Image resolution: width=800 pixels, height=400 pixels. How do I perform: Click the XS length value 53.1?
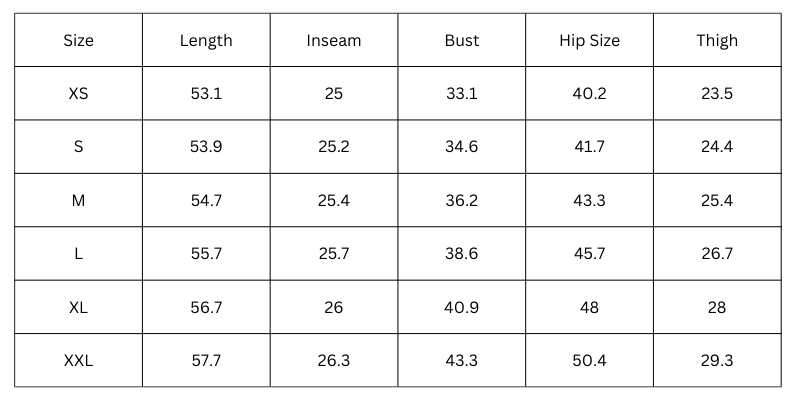(206, 94)
